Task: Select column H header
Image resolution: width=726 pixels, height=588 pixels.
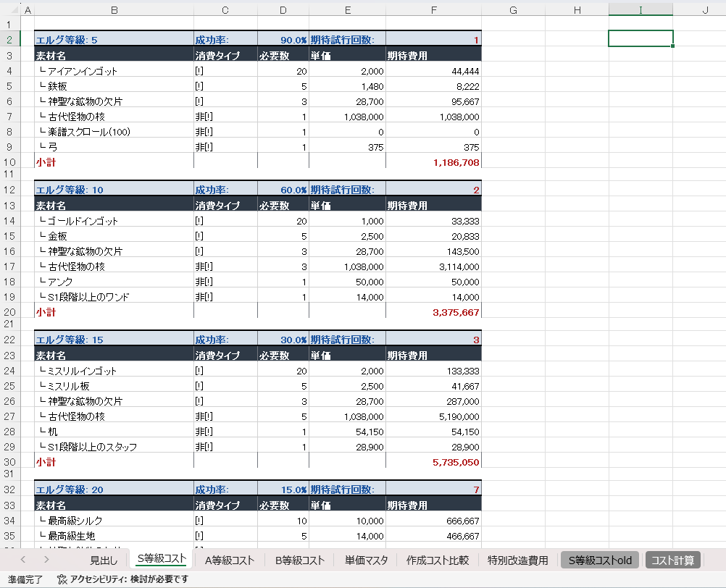Action: (x=577, y=10)
